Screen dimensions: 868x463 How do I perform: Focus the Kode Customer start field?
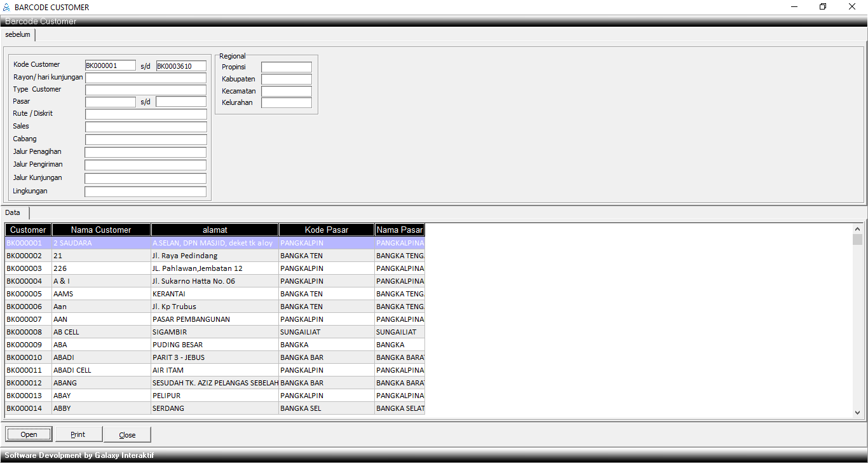point(111,66)
